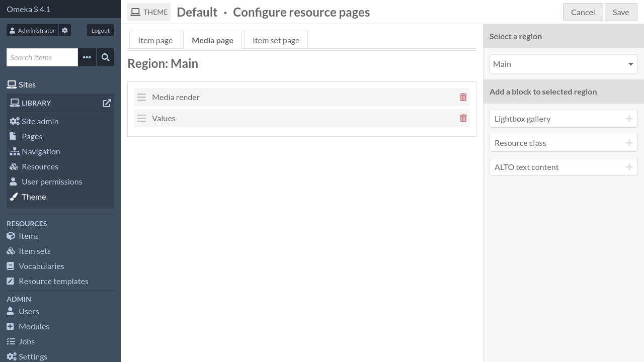
Task: Add Lightbox gallery block with its plus icon
Action: [629, 119]
